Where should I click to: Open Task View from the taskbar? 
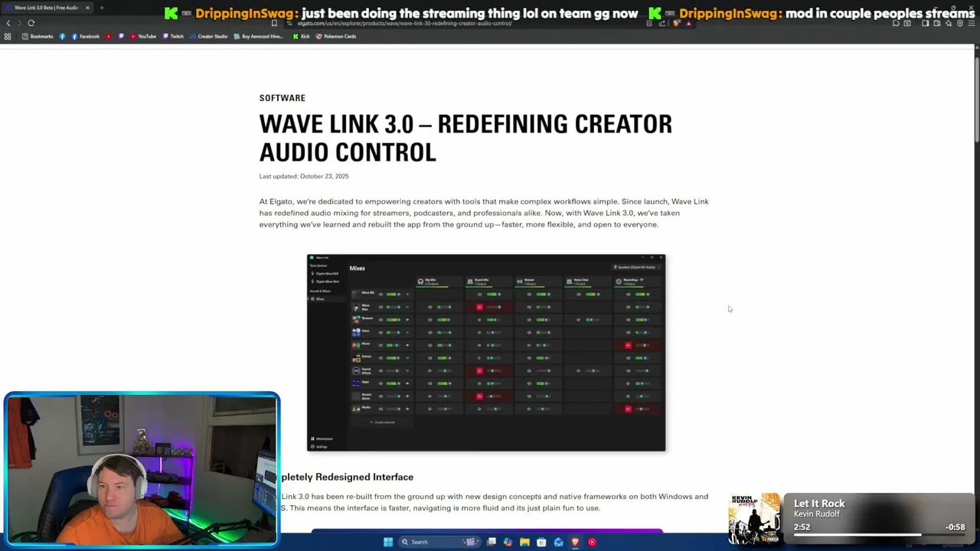pyautogui.click(x=492, y=542)
